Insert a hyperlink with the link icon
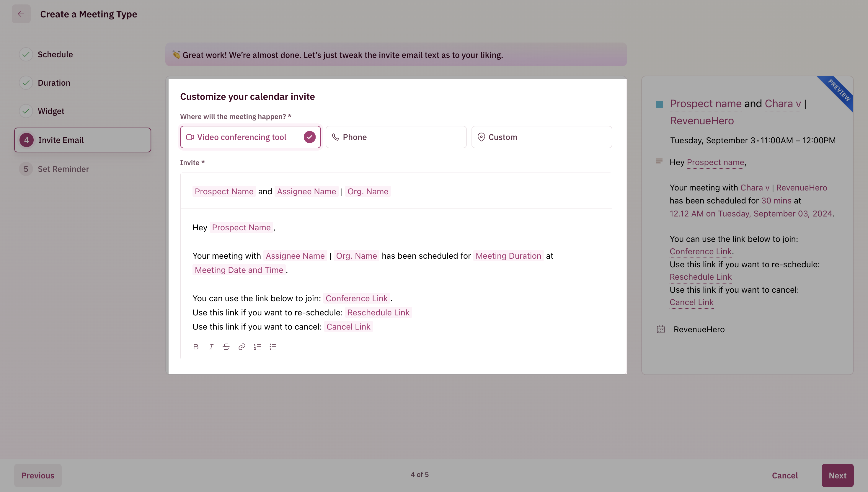This screenshot has height=492, width=868. (242, 346)
